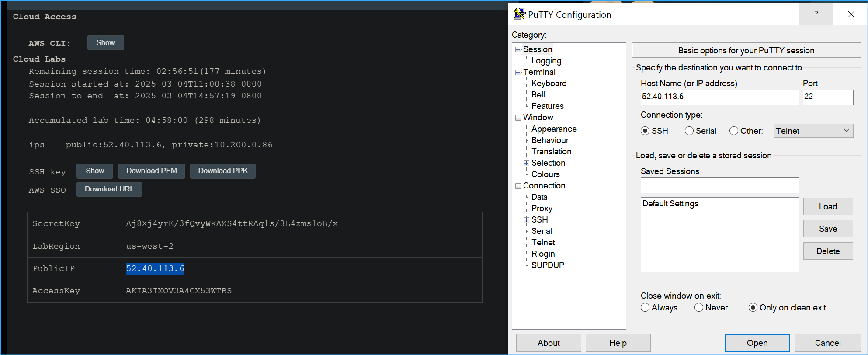This screenshot has width=868, height=355.
Task: Show the SSH key in Cloud Labs
Action: [x=95, y=171]
